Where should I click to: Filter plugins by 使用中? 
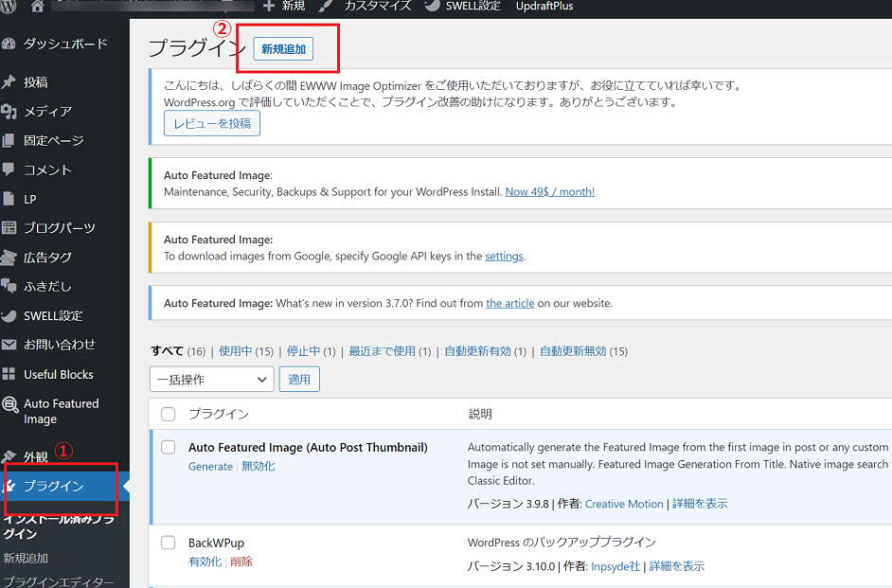click(x=235, y=351)
